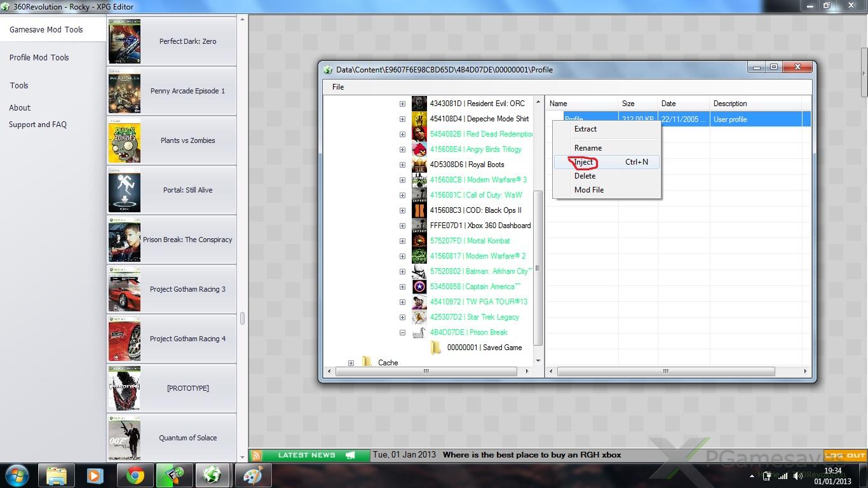
Task: Expand the Xbox 360 Dashboard node
Action: click(402, 226)
